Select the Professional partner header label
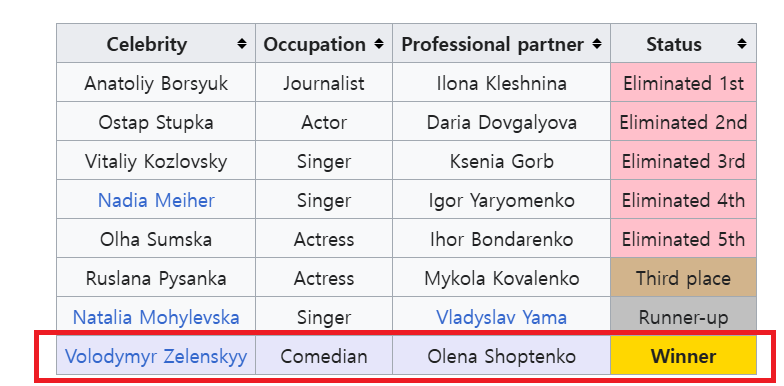Image resolution: width=784 pixels, height=386 pixels. (x=492, y=44)
